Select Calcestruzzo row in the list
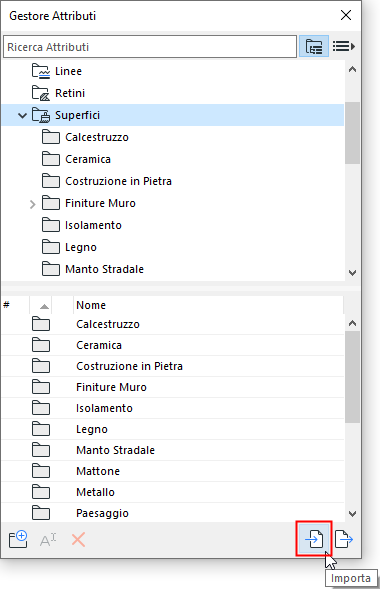Image resolution: width=380 pixels, height=589 pixels. (x=173, y=324)
